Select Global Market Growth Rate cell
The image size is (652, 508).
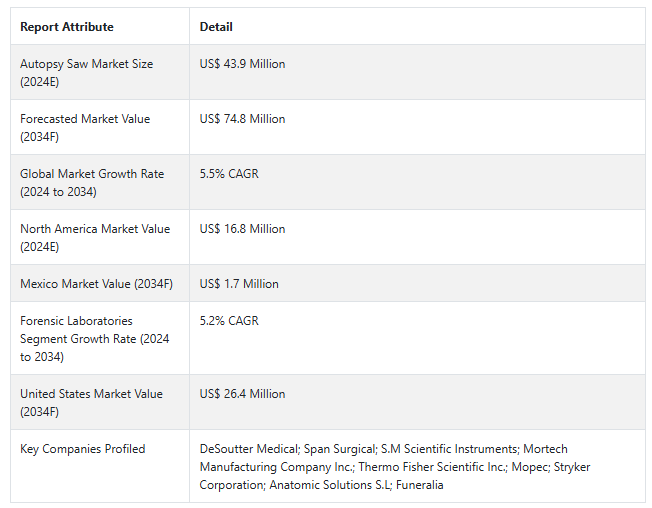click(100, 182)
